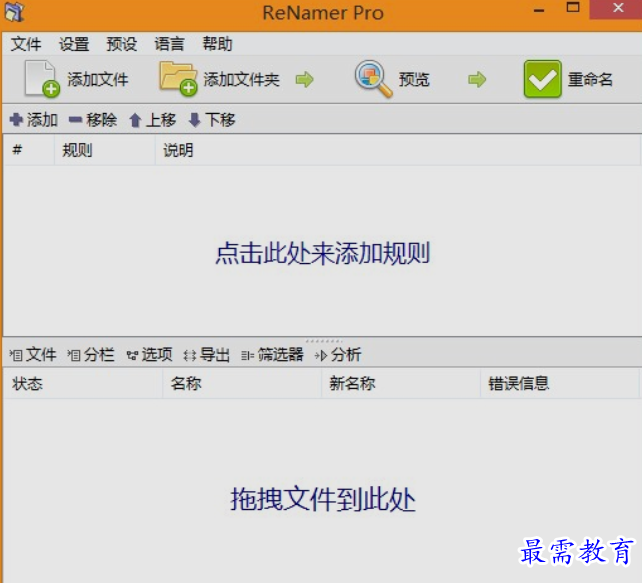This screenshot has height=583, width=642.
Task: Click the 移除 rule button text
Action: (x=102, y=120)
